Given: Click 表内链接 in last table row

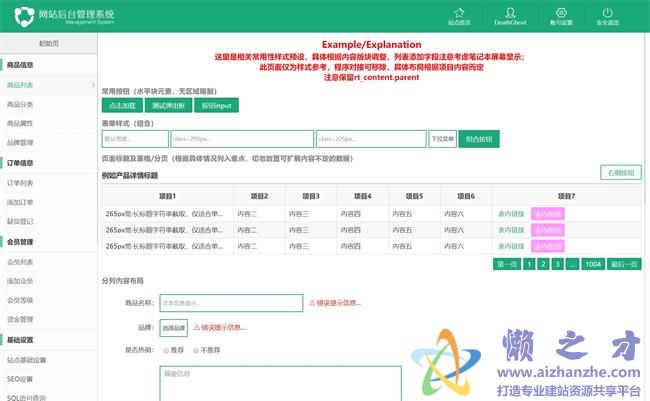Looking at the screenshot, I should pos(511,246).
